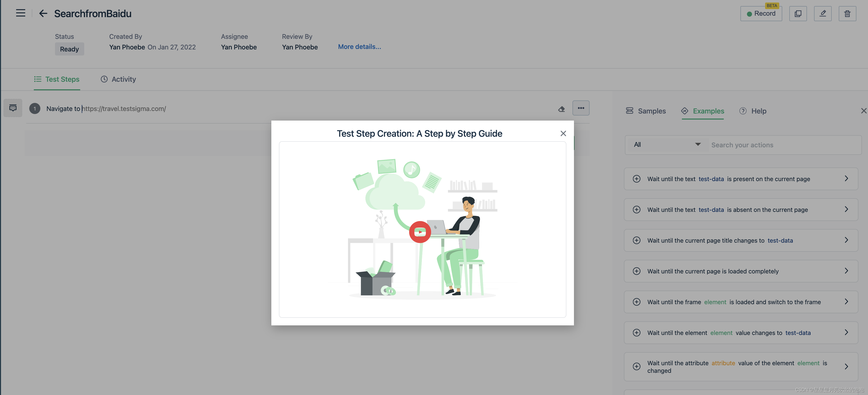Click the clone test case icon

(x=798, y=13)
